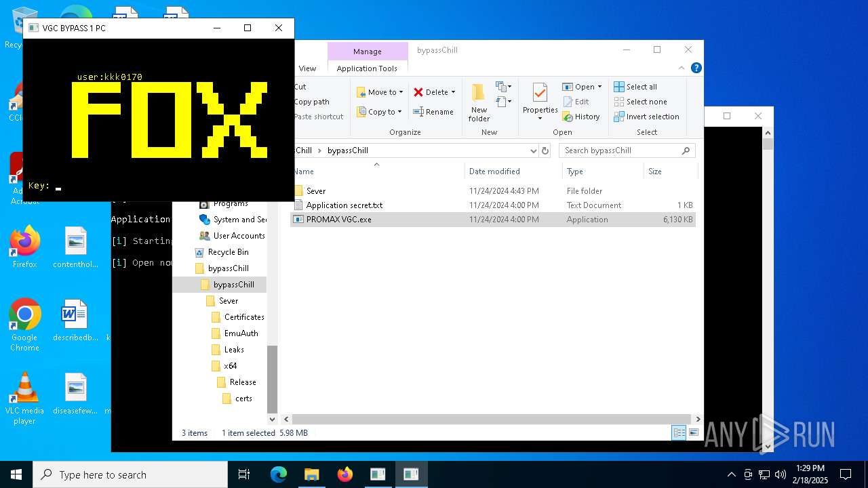Open VLC media player desktop shortcut
This screenshot has width=868, height=488.
point(24,399)
